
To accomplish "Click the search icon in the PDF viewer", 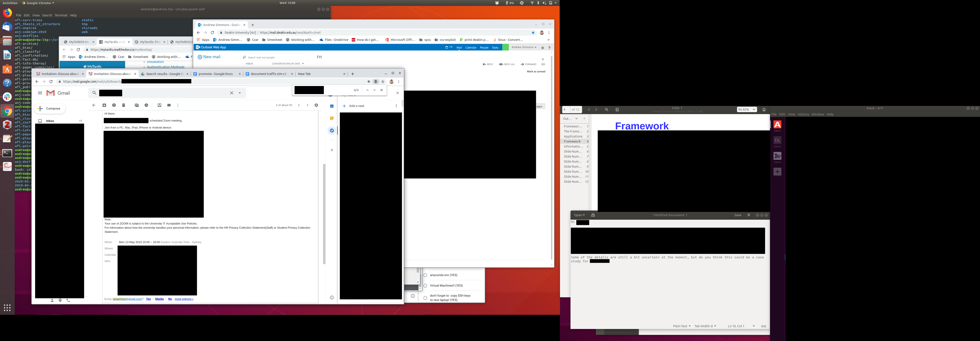I will click(x=606, y=110).
